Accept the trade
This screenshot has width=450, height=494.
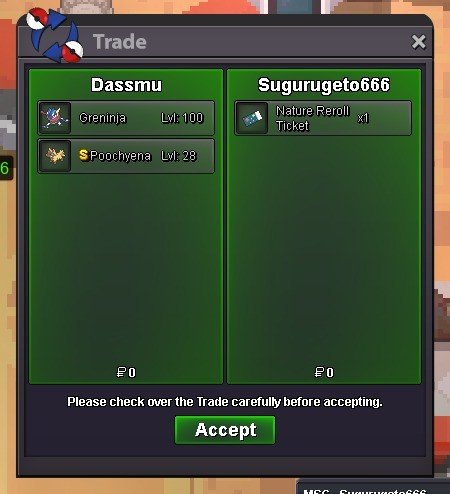[x=225, y=430]
